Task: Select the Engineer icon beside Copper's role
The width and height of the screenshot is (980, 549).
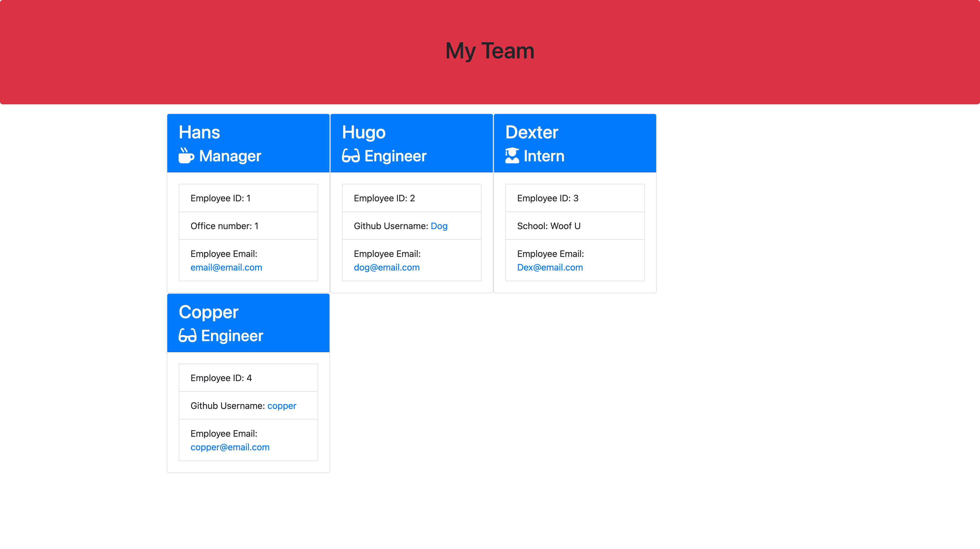Action: coord(187,335)
